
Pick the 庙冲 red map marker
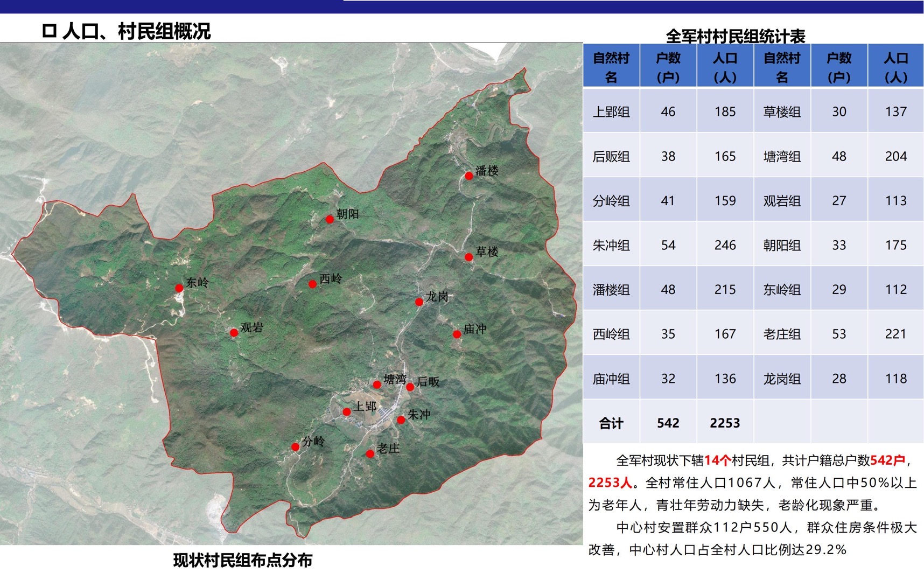coord(457,334)
